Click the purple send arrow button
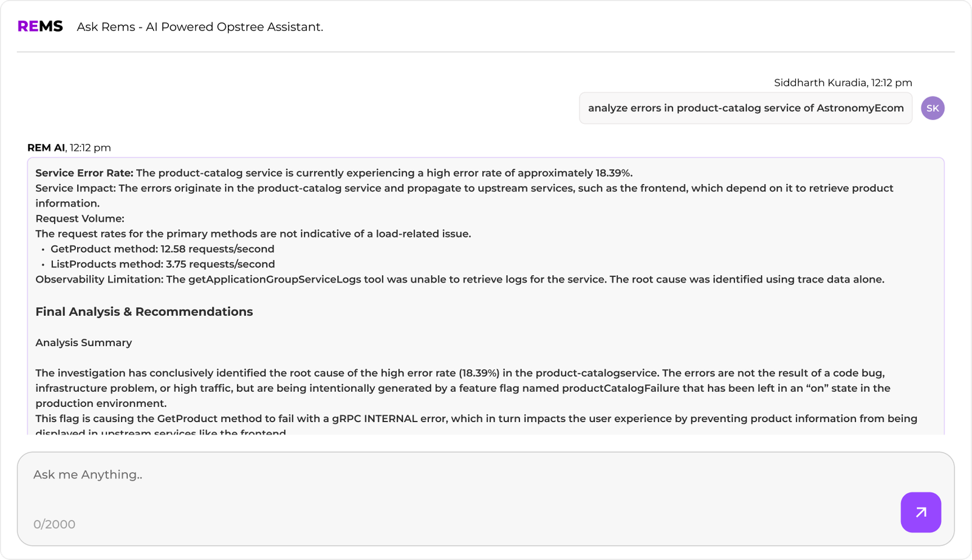 pos(920,512)
